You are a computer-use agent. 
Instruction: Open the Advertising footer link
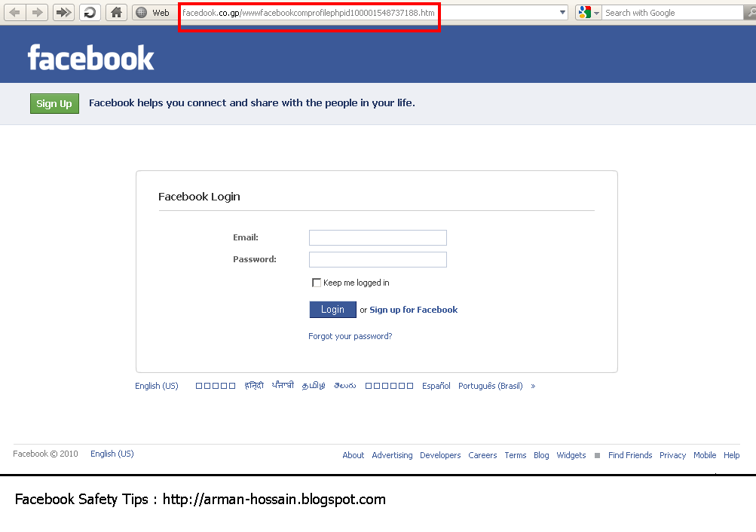pyautogui.click(x=392, y=455)
